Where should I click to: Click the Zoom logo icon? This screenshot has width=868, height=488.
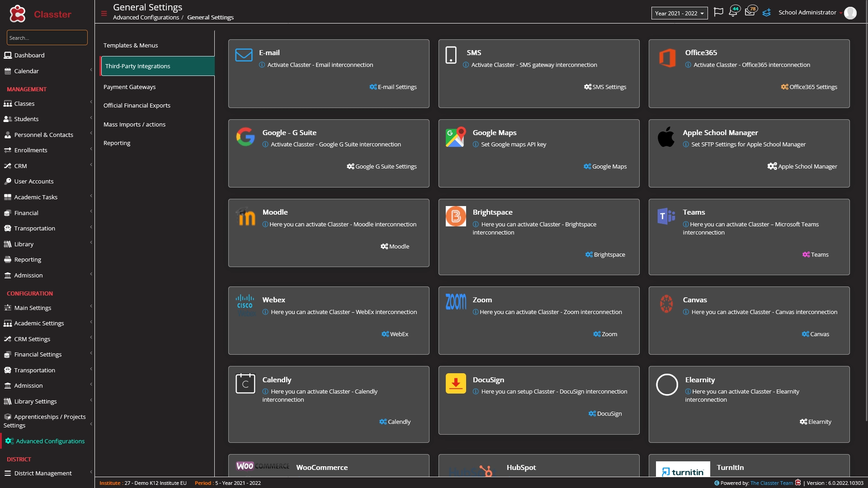point(456,301)
